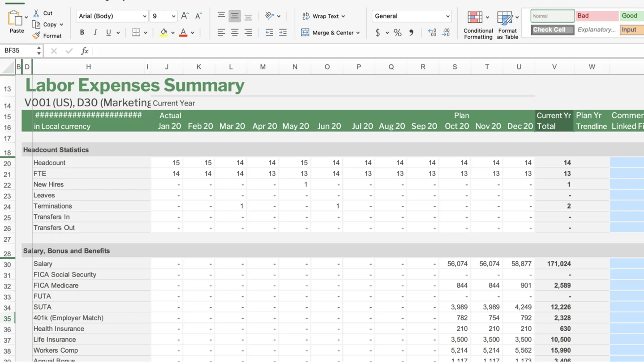Screen dimensions: 644x362
Task: Toggle Italic formatting
Action: pos(95,33)
